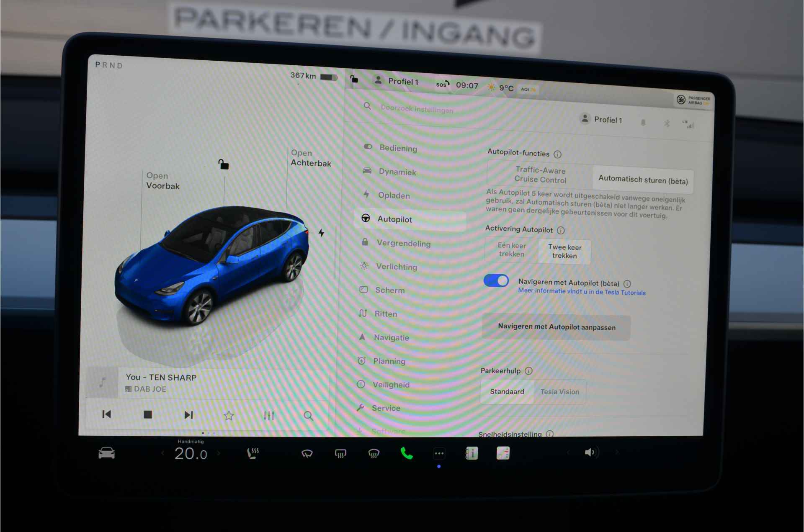The image size is (804, 532).
Task: Search media with the magnifier icon
Action: coord(308,416)
